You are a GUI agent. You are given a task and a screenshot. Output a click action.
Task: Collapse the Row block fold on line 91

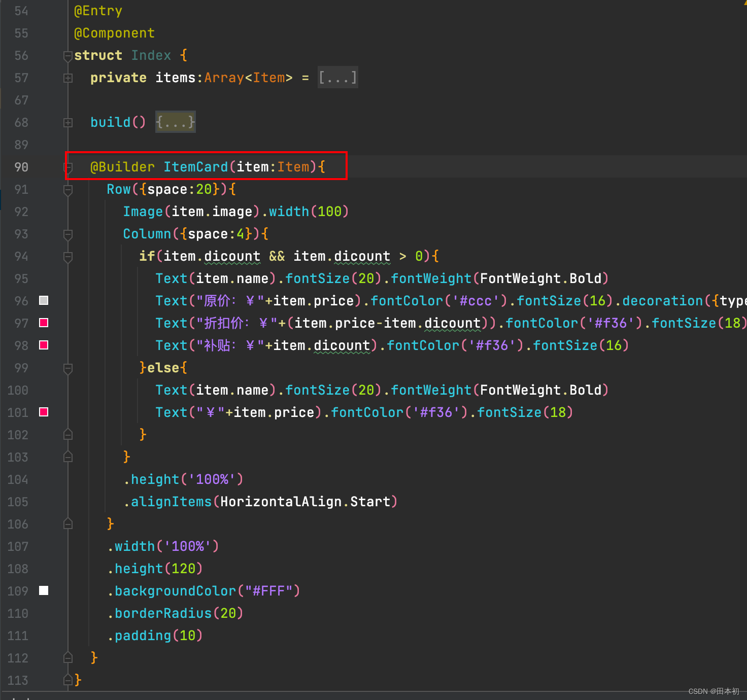[68, 190]
